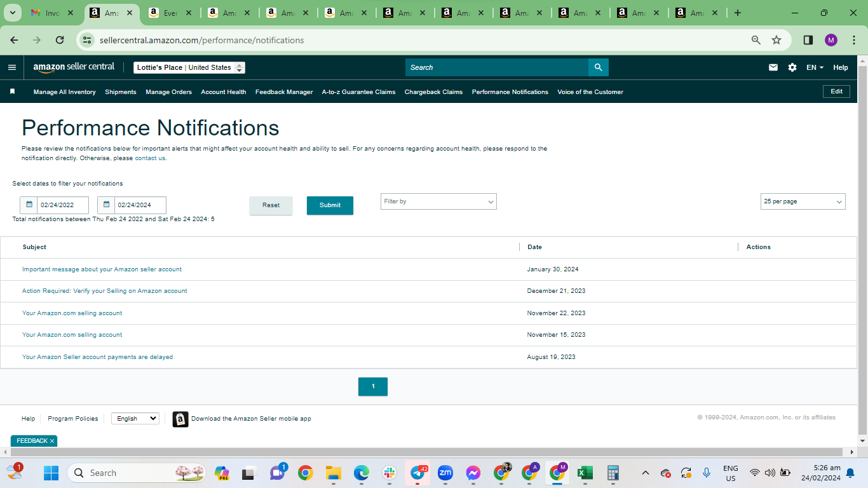This screenshot has width=868, height=488.
Task: Open Chrome zoom magnifier in address bar
Action: [756, 40]
